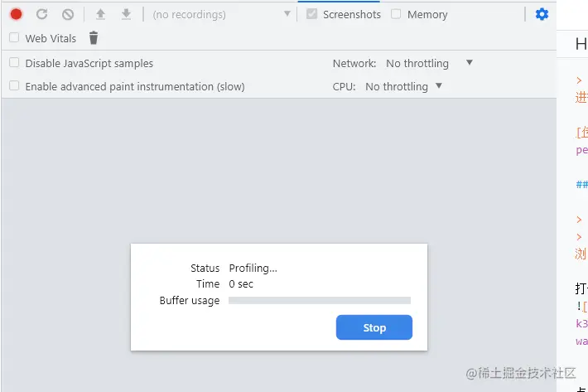Clear the recording with the circle-slash icon
The width and height of the screenshot is (588, 392).
coord(68,14)
